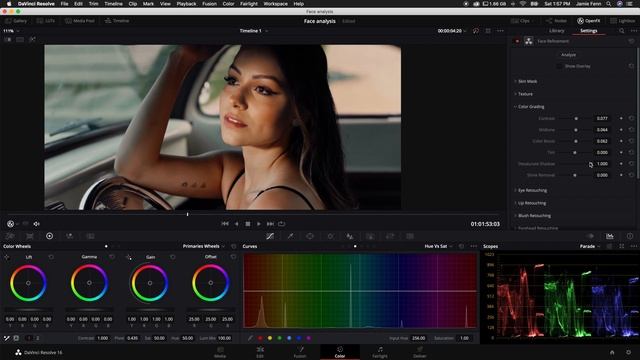
Task: Open the viewer zoom percentage dropdown
Action: [x=11, y=31]
